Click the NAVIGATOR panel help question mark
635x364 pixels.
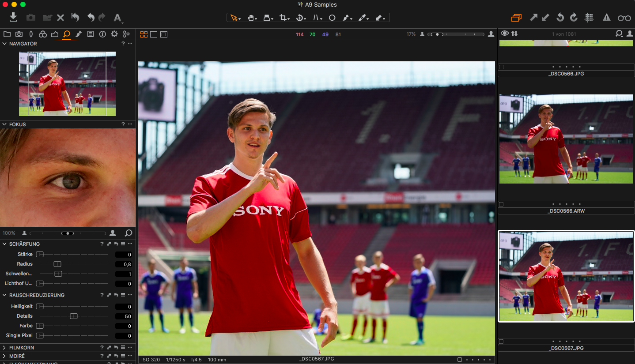tap(123, 44)
